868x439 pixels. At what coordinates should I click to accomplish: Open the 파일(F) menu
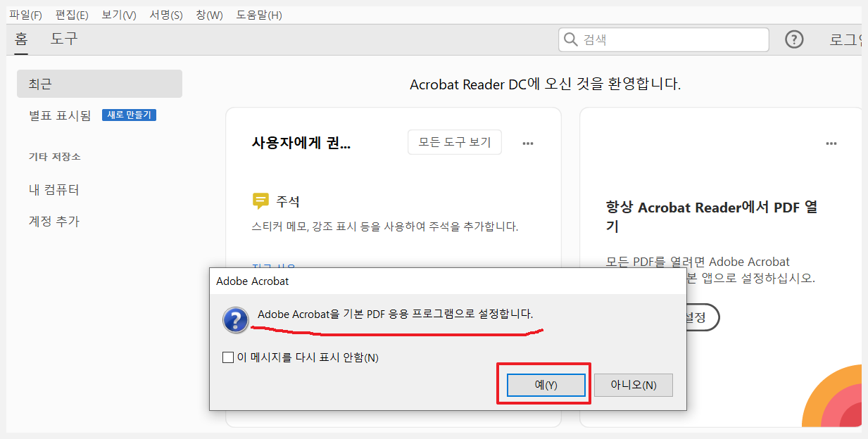(25, 15)
